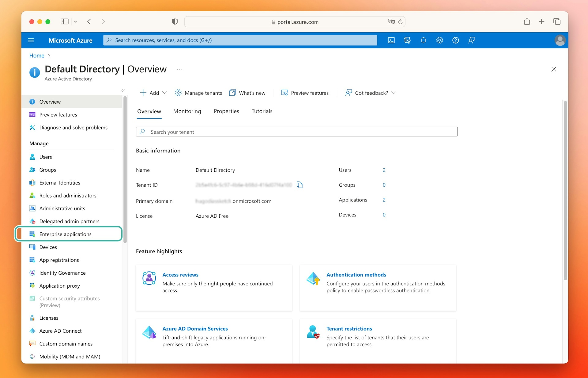
Task: Switch to the Properties tab
Action: pos(226,111)
